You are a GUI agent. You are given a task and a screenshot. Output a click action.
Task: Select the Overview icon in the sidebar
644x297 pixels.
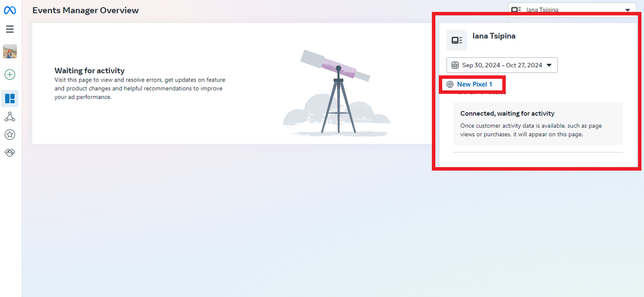pyautogui.click(x=10, y=98)
